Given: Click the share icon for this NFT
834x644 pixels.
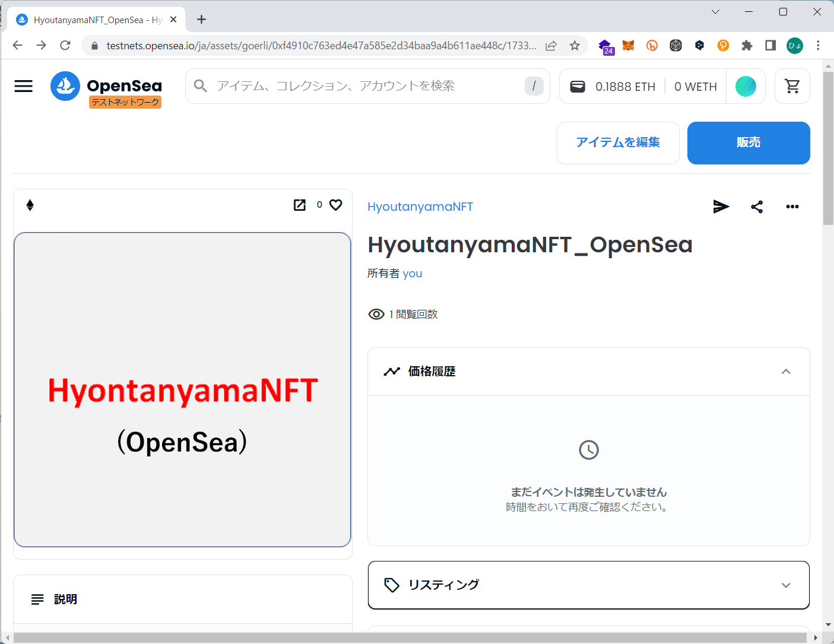Looking at the screenshot, I should pos(757,207).
